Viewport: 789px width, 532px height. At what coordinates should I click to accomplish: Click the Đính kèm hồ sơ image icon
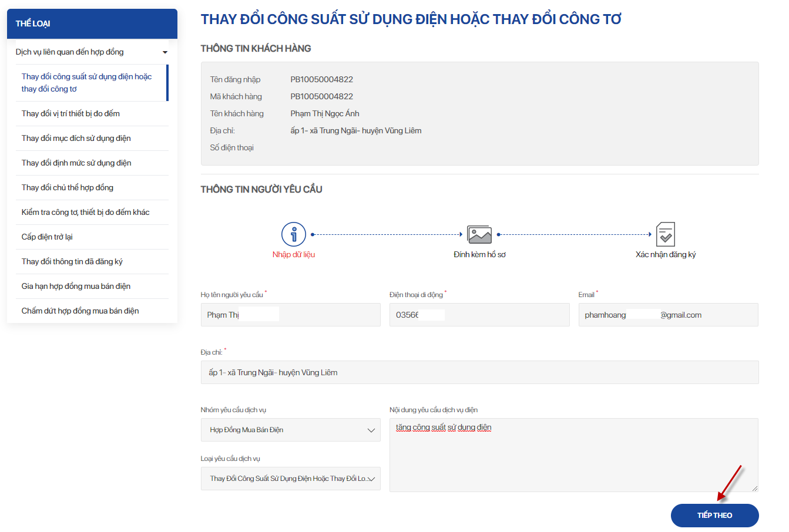pos(479,235)
